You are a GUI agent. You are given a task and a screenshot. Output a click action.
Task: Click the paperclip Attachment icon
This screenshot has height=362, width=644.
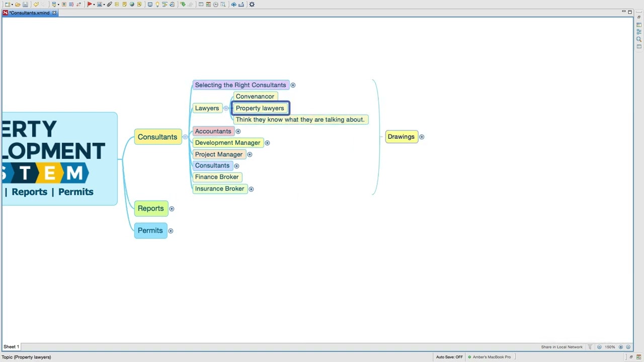click(x=109, y=5)
